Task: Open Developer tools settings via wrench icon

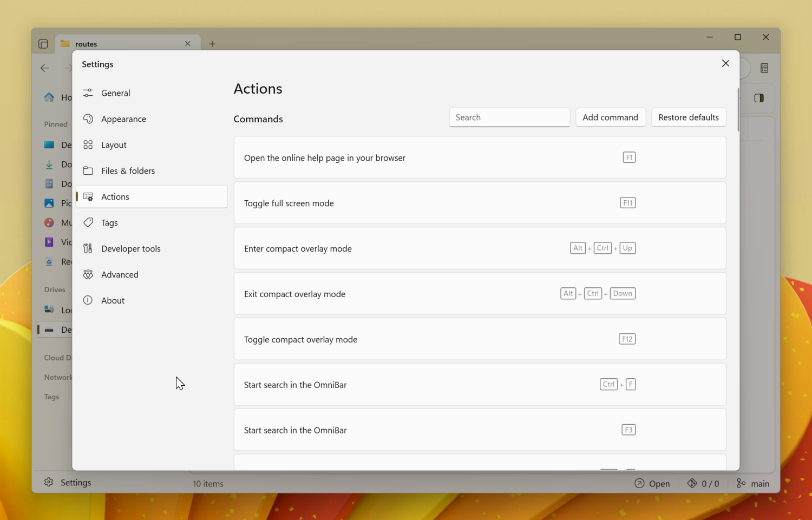Action: pyautogui.click(x=88, y=248)
